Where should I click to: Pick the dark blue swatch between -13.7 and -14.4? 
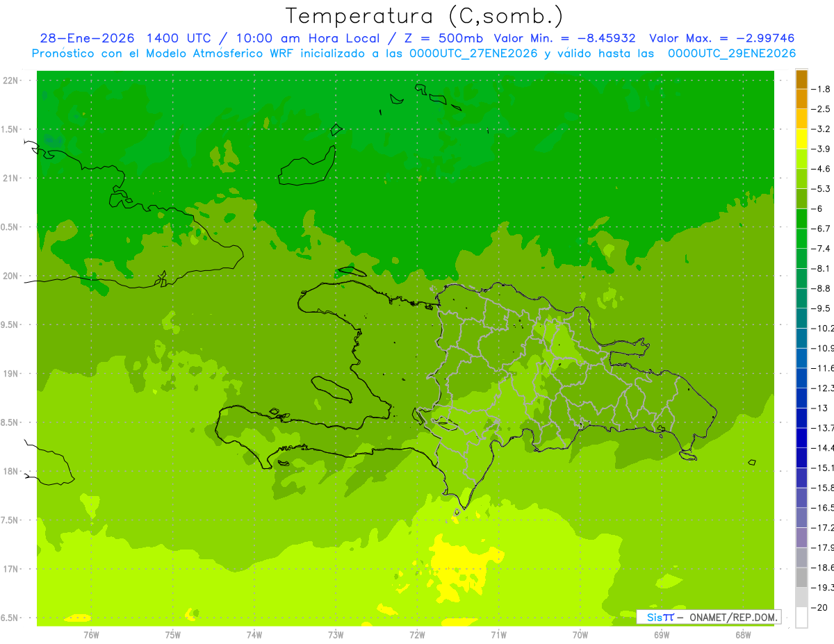pyautogui.click(x=801, y=438)
